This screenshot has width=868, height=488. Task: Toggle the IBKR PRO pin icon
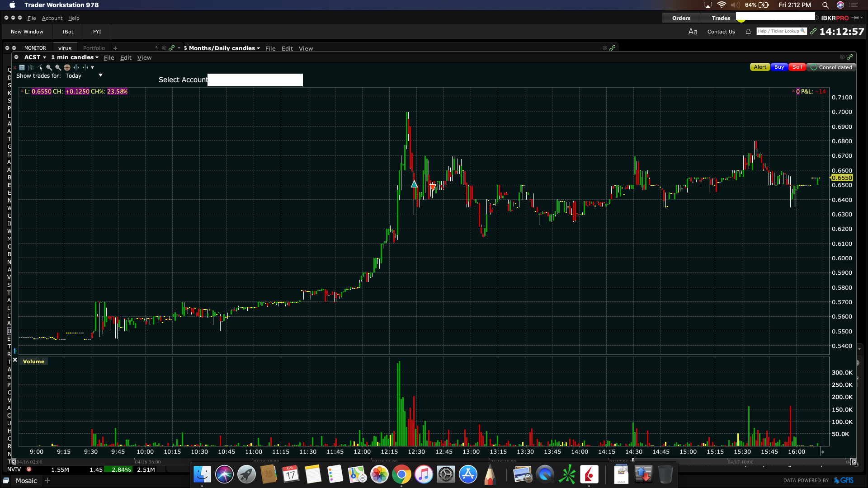click(x=855, y=18)
